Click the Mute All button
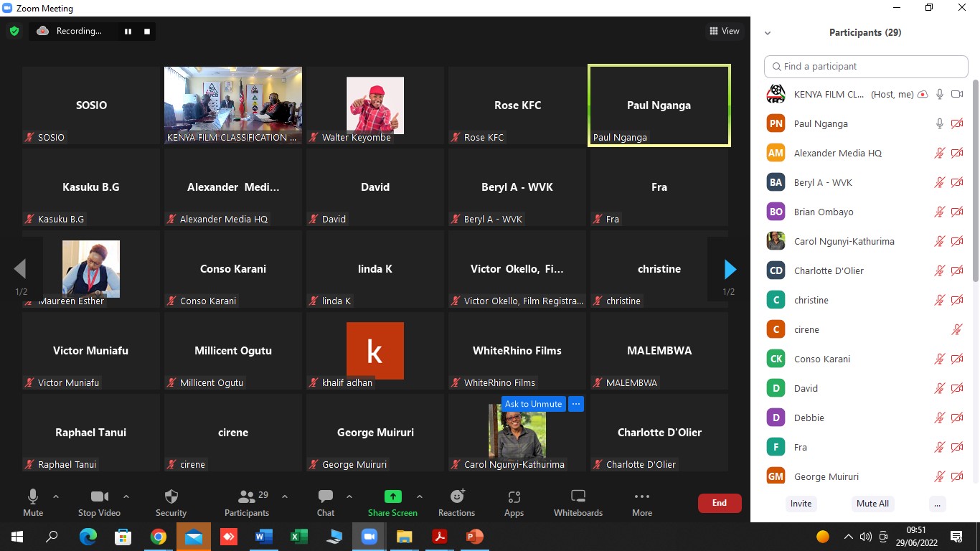The image size is (980, 551). [872, 504]
